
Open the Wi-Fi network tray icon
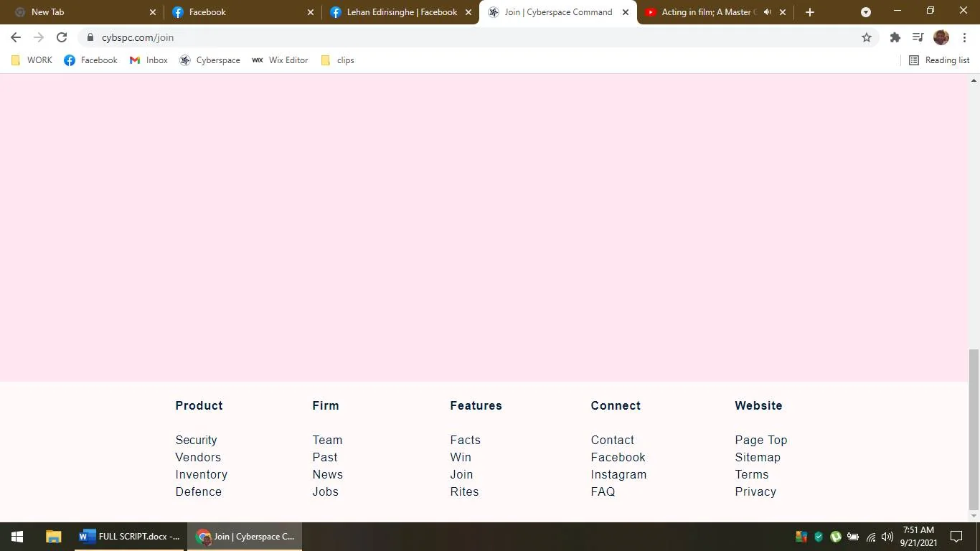tap(871, 537)
